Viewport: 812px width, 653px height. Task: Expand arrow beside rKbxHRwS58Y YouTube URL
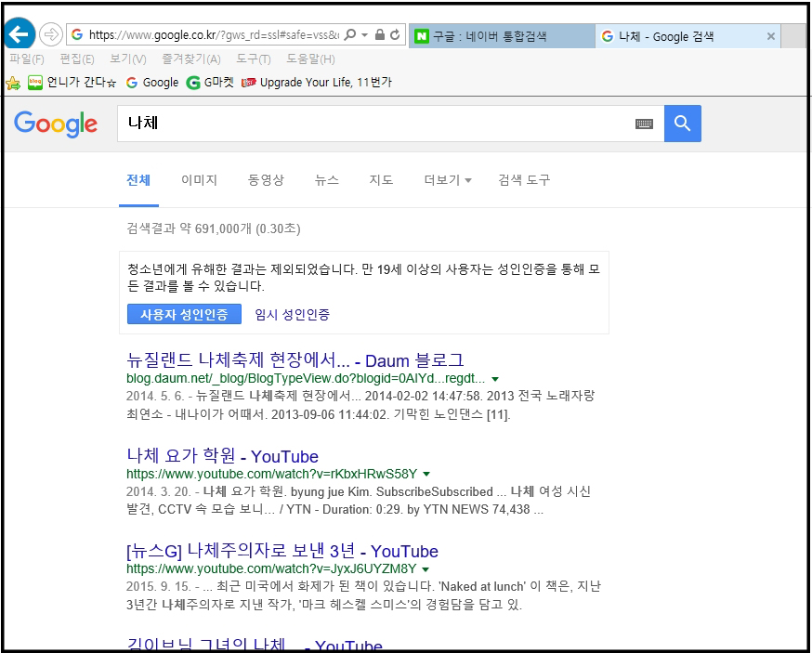426,474
